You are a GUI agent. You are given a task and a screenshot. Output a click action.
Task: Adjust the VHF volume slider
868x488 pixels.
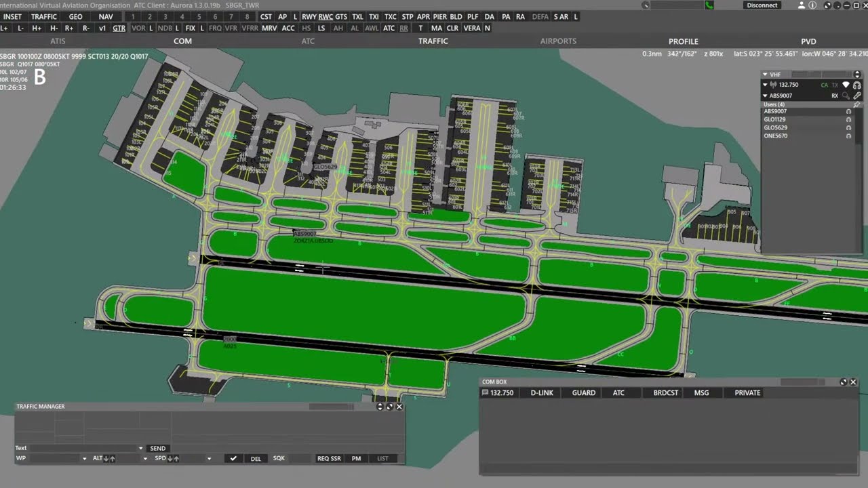[x=821, y=75]
